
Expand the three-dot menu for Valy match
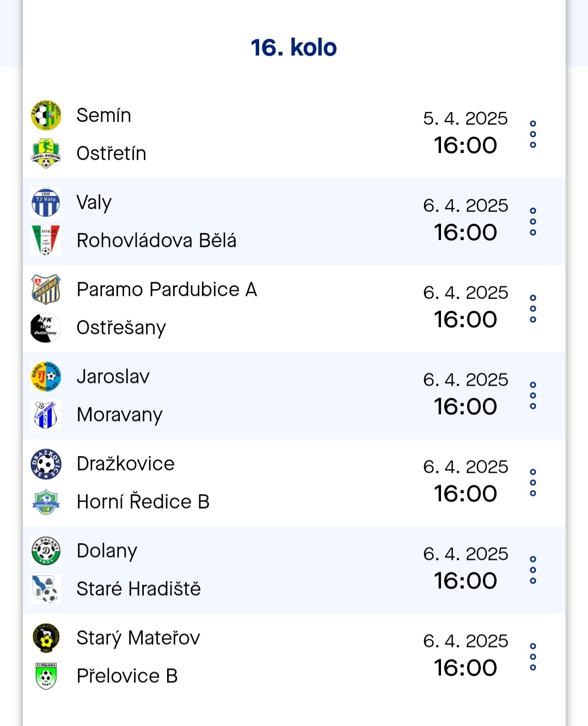tap(533, 222)
